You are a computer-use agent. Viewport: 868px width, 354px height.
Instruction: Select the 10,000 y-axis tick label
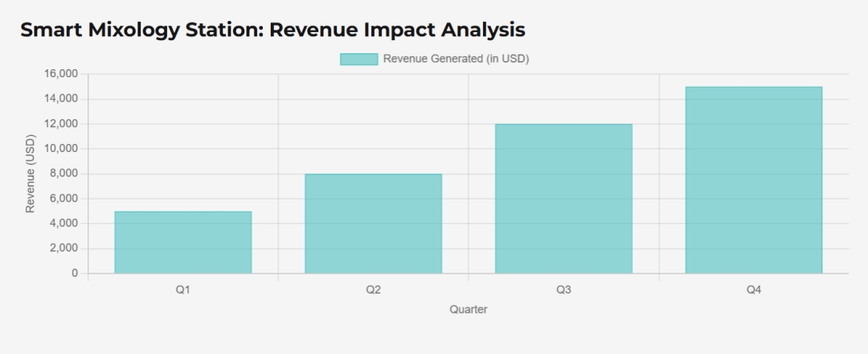pyautogui.click(x=60, y=149)
